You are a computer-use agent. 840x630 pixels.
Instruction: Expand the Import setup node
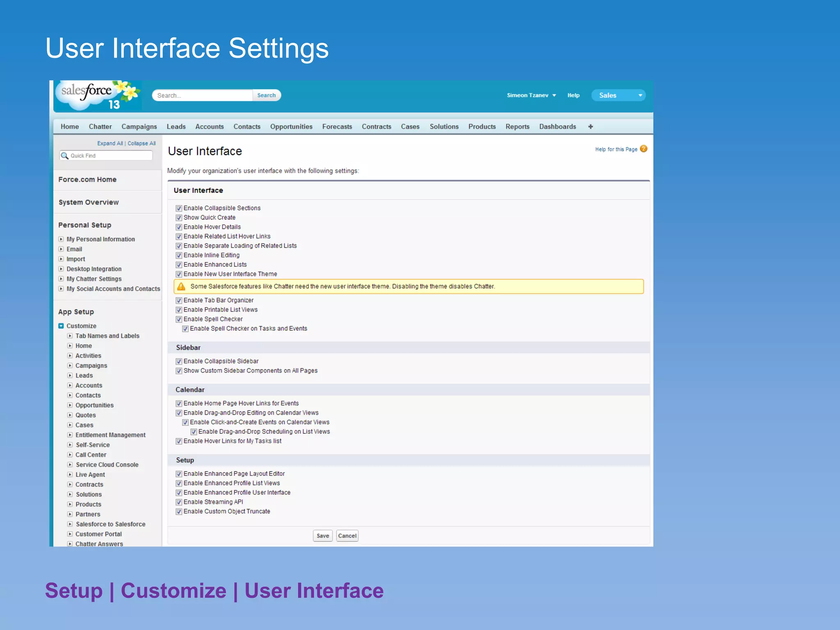click(x=61, y=259)
